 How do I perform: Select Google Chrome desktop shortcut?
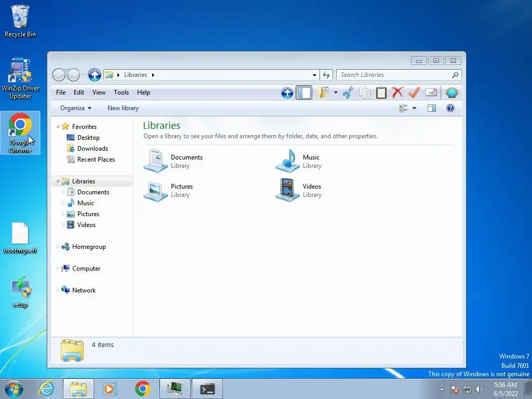click(x=20, y=132)
